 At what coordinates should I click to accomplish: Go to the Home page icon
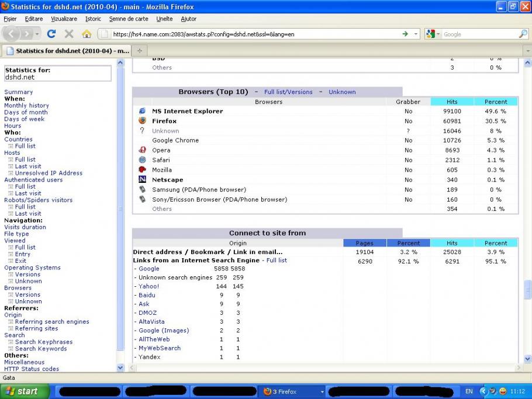coord(87,34)
